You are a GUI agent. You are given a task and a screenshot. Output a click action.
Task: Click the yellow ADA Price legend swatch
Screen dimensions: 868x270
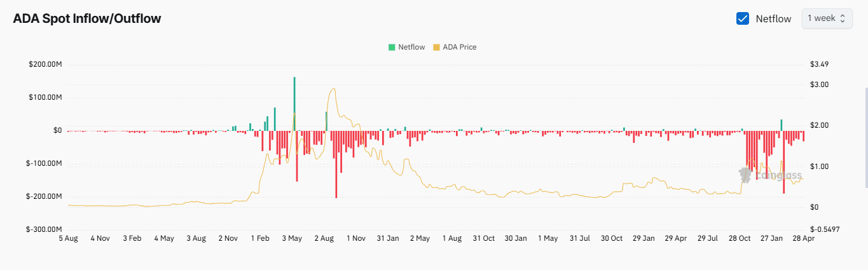pos(436,47)
